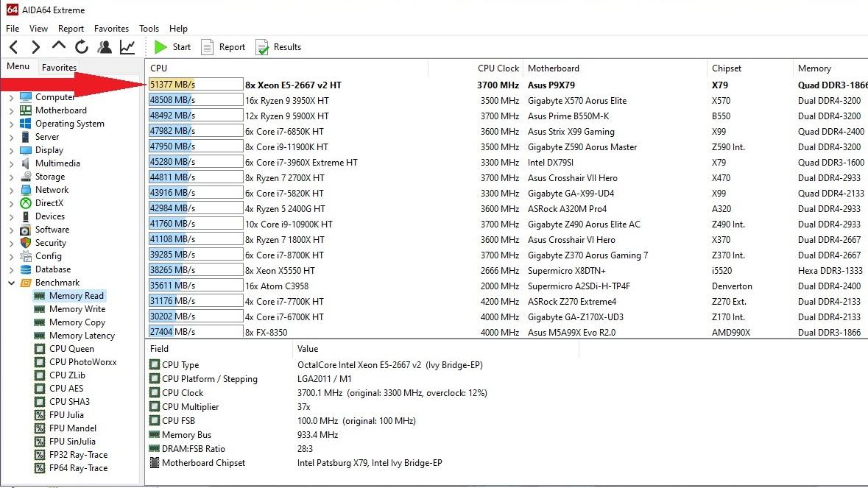This screenshot has width=868, height=488.
Task: Open the user profile toolbar icon
Action: click(104, 47)
